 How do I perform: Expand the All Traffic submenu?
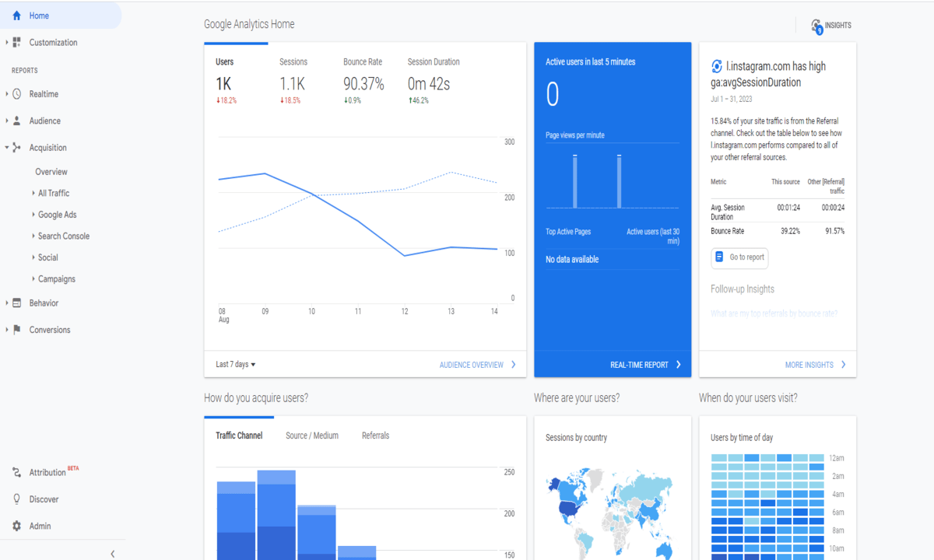pos(33,193)
